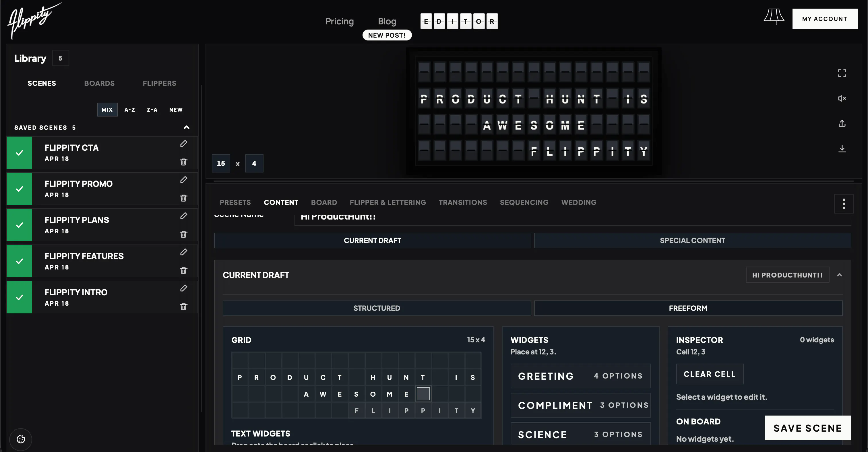Select the highlighted grid cell after AWESOME

point(423,394)
